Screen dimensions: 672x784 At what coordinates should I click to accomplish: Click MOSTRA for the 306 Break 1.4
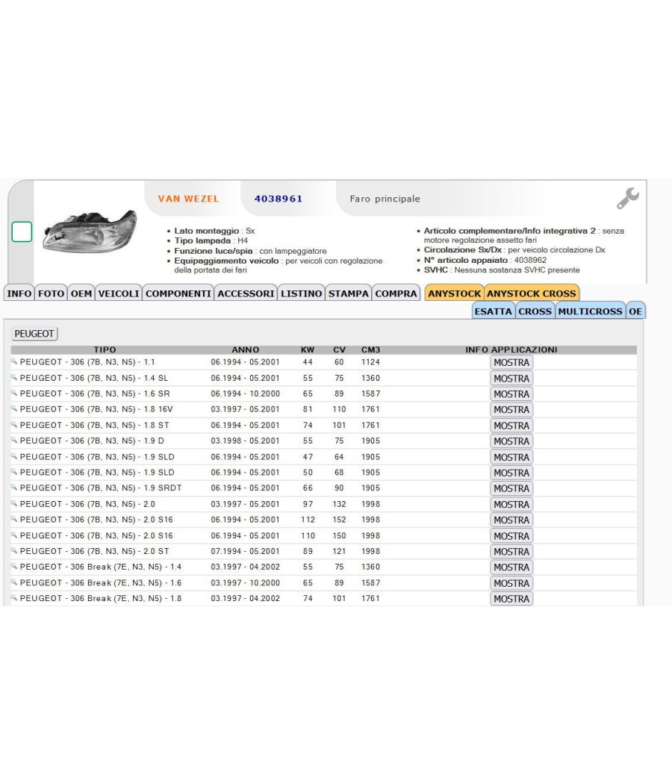(511, 567)
